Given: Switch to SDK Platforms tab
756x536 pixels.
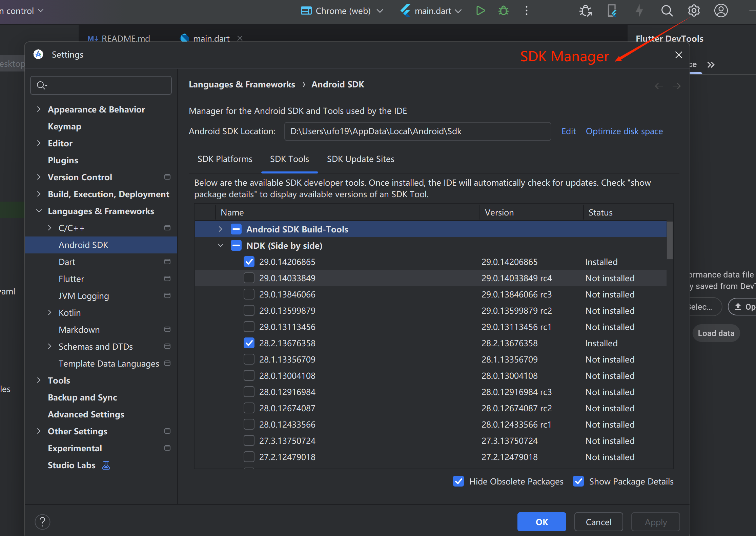Looking at the screenshot, I should [225, 159].
